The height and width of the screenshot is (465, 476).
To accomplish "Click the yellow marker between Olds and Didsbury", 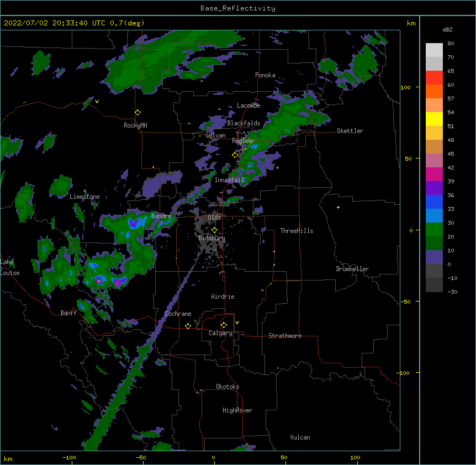I will pyautogui.click(x=214, y=230).
